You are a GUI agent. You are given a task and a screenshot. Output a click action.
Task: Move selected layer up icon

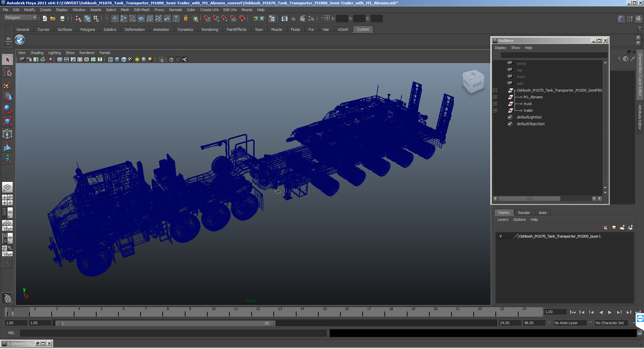(605, 228)
